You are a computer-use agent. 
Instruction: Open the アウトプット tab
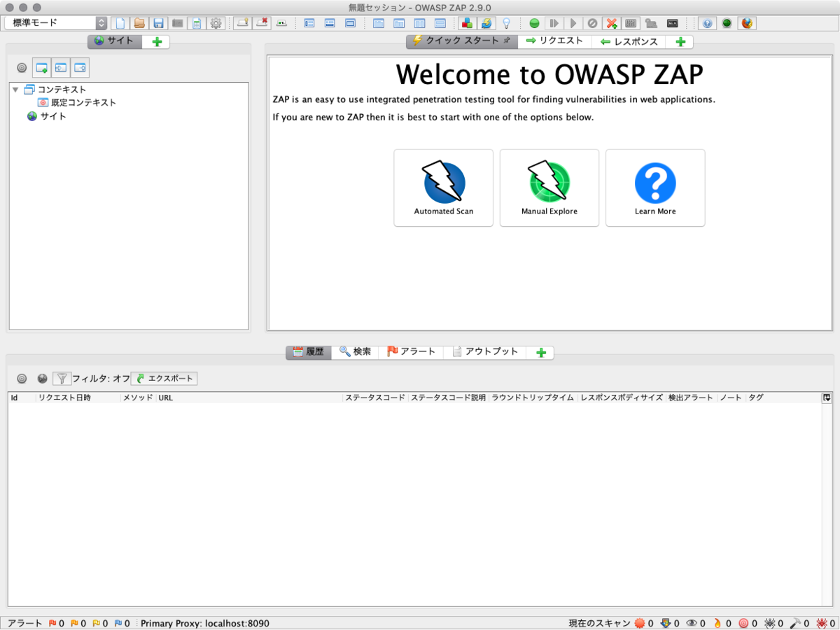coord(485,352)
